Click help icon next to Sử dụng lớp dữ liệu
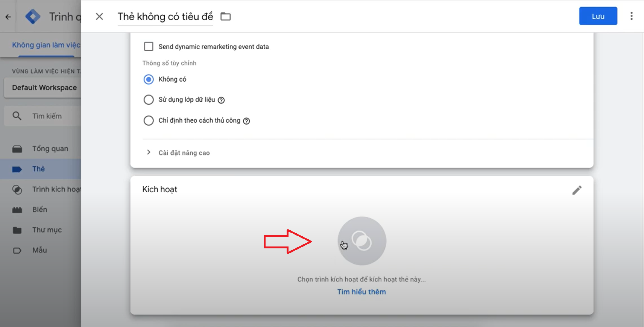The width and height of the screenshot is (644, 327). click(x=221, y=100)
